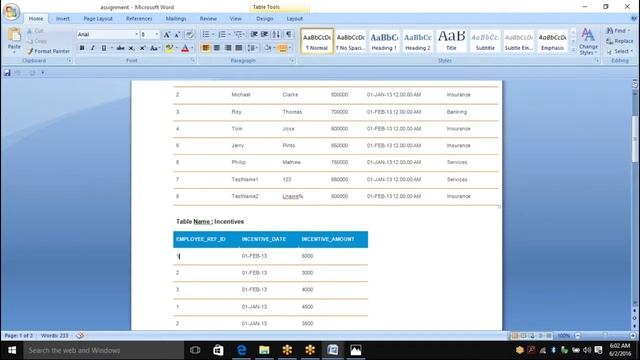Screen dimensions: 640x360
Task: Apply the text highlight color
Action: coord(169,48)
